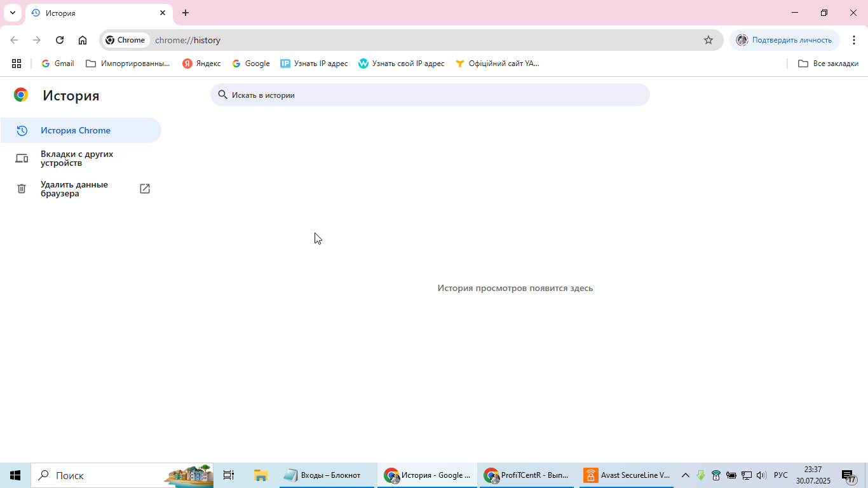
Task: Bookmark this page with star icon
Action: pos(709,40)
